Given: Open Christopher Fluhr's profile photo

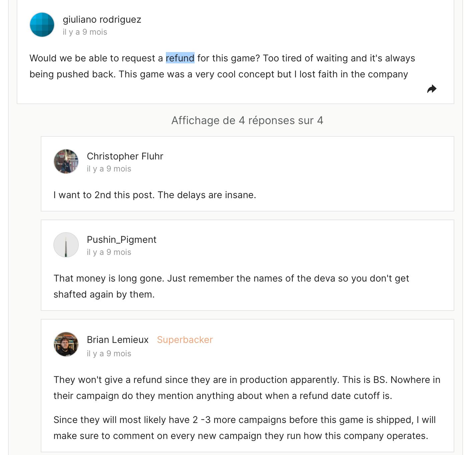Looking at the screenshot, I should (x=66, y=161).
